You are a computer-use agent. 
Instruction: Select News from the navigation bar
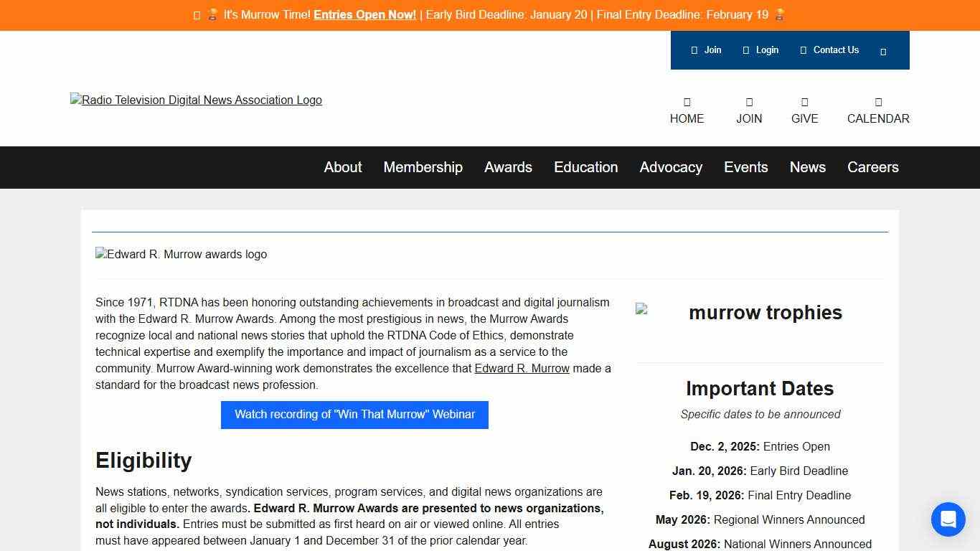point(807,167)
